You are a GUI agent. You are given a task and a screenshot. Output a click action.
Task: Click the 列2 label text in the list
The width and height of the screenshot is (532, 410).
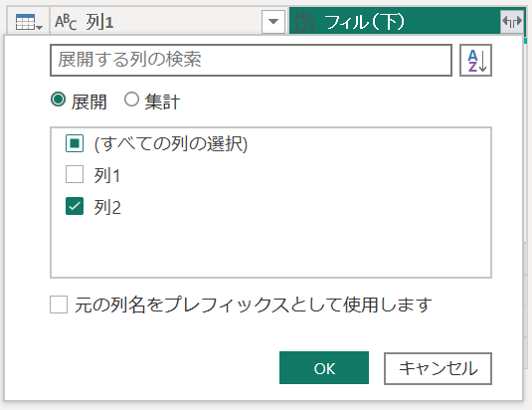click(107, 207)
